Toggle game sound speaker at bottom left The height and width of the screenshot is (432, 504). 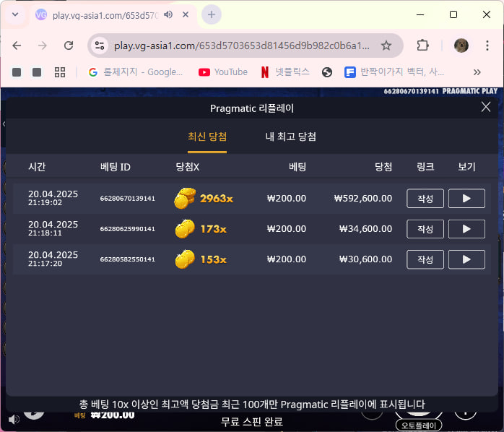(x=14, y=419)
